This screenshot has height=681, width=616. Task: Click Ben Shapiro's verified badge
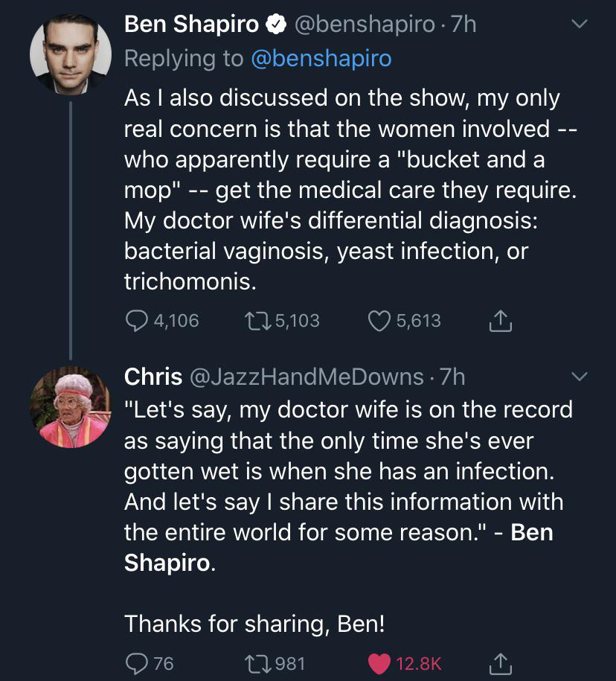[277, 25]
